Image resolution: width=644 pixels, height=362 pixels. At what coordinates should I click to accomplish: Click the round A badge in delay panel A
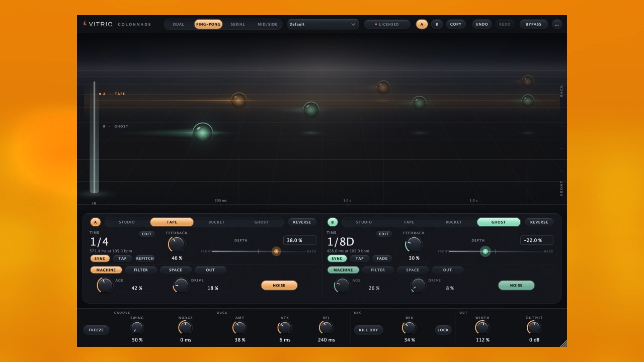(x=96, y=222)
